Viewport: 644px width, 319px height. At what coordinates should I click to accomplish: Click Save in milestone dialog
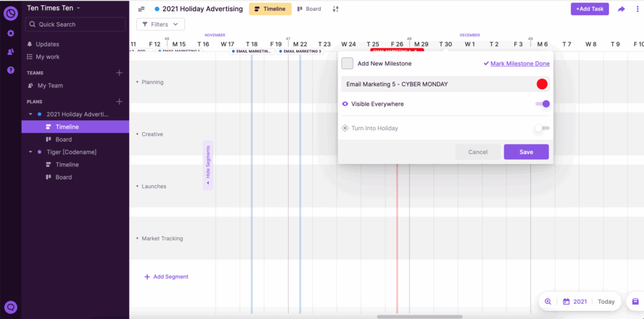click(526, 152)
